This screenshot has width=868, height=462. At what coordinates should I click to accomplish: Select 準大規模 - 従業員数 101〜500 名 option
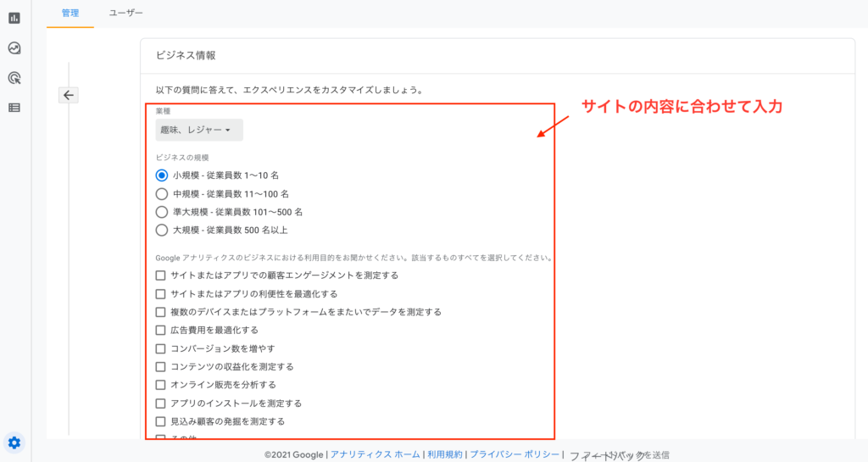tap(162, 212)
